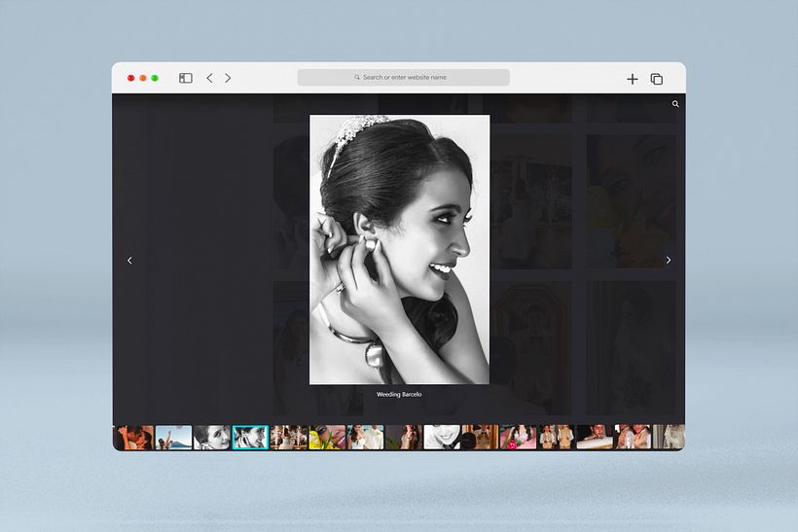Click the main black-and-white bride photo
This screenshot has height=532, width=798.
pos(400,249)
